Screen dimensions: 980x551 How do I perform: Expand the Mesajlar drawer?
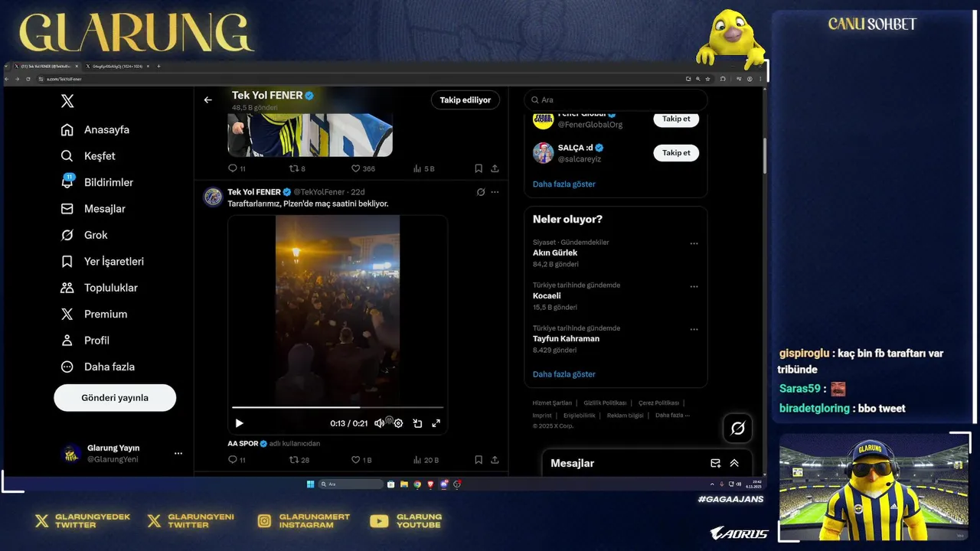[x=734, y=463]
